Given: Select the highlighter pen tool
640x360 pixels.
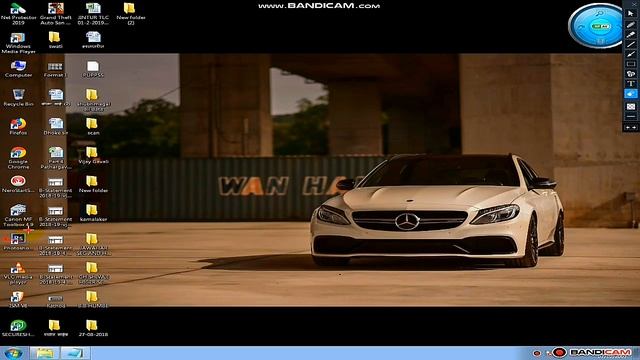Looking at the screenshot, I should coord(631,35).
